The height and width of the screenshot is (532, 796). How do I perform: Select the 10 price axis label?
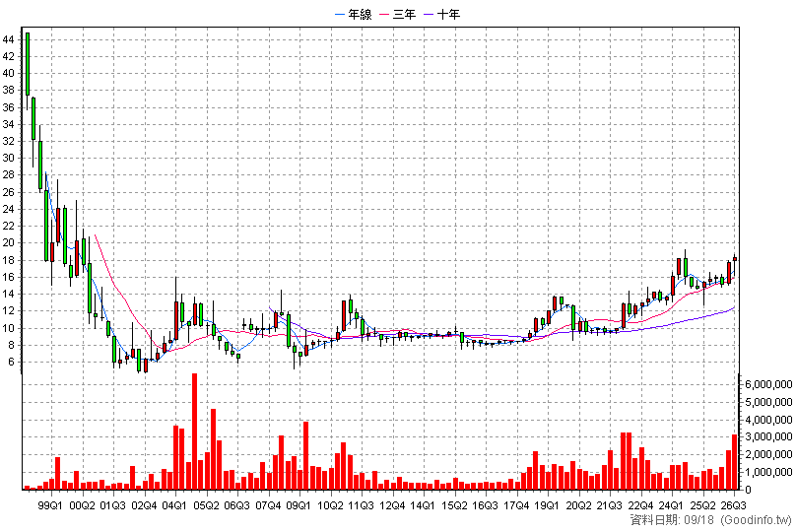(x=9, y=328)
